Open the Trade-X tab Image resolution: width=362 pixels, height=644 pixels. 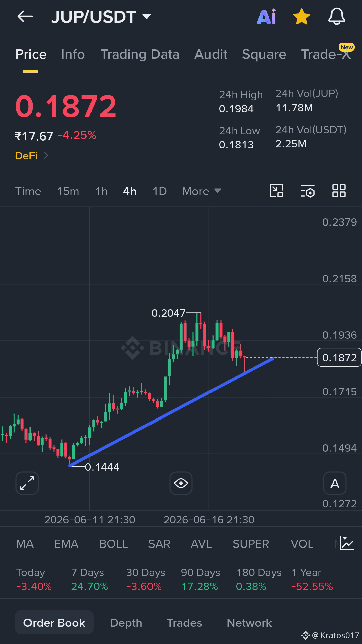click(326, 54)
